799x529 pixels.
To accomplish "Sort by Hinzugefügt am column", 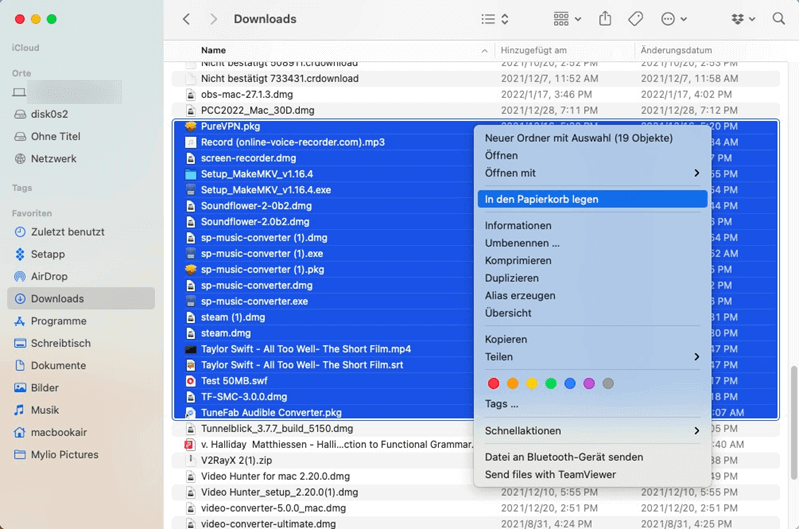I will 534,50.
